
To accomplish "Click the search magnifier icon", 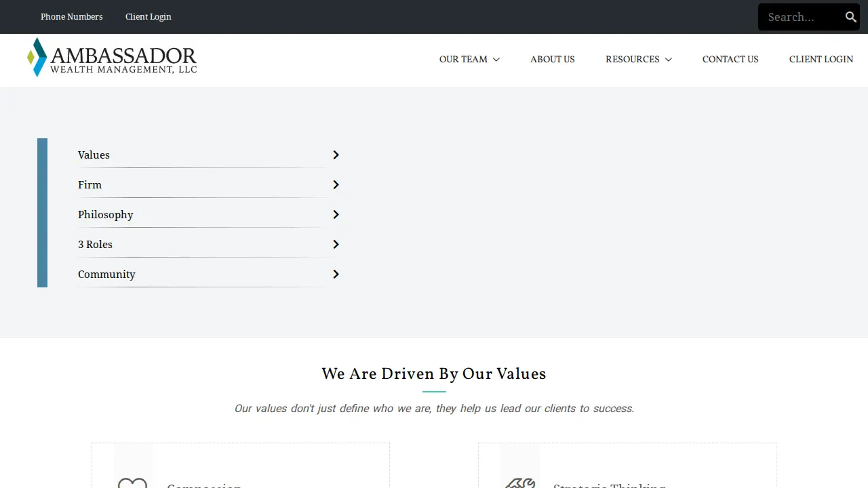I will click(850, 17).
